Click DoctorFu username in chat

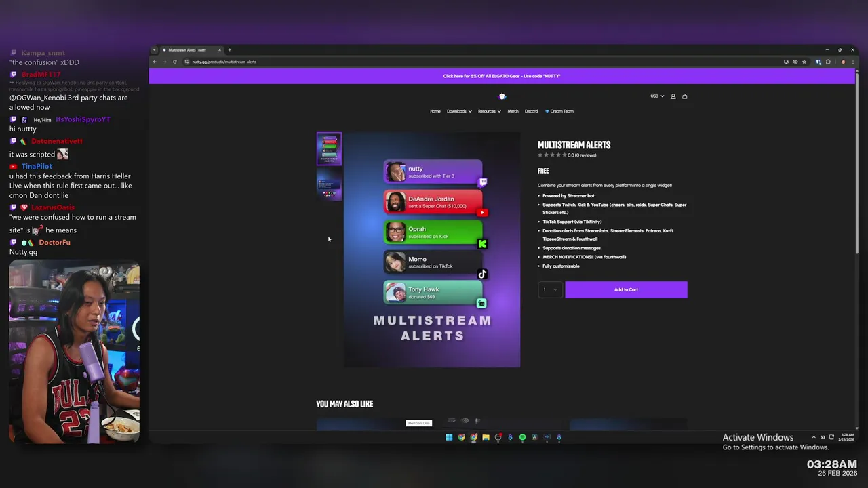54,242
